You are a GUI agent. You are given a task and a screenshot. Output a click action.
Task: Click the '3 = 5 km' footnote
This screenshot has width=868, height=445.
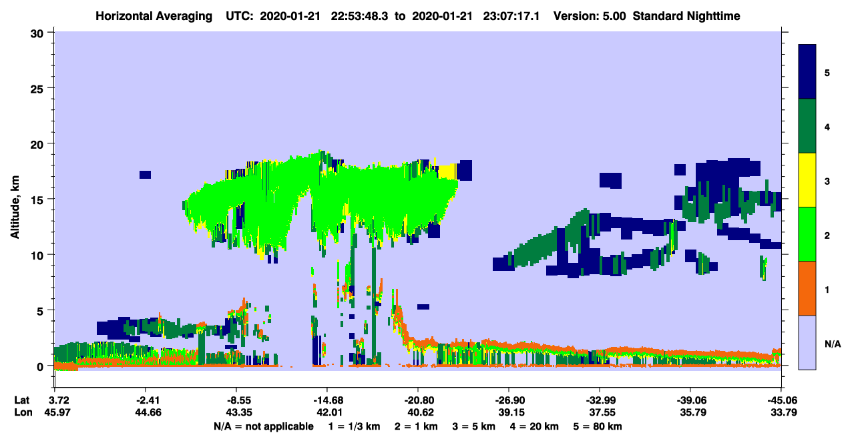click(x=473, y=426)
